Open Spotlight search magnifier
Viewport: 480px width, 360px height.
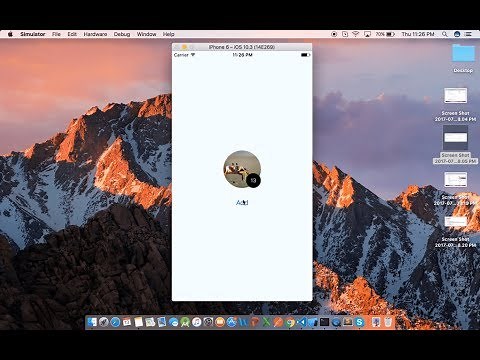445,34
